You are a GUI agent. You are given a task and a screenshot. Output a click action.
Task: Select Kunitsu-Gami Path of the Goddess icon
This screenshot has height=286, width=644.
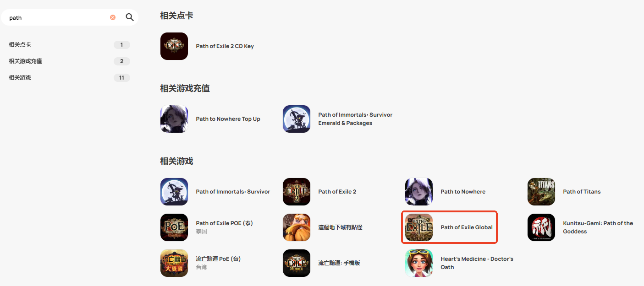[541, 227]
